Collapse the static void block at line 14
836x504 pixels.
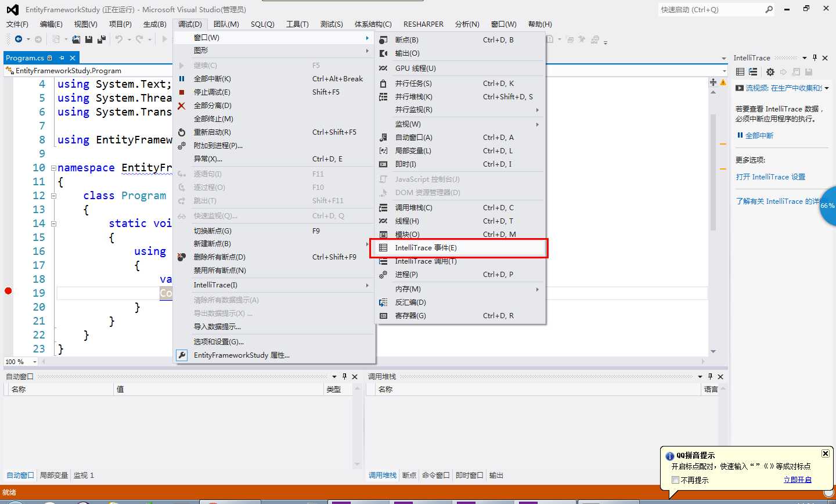click(53, 224)
